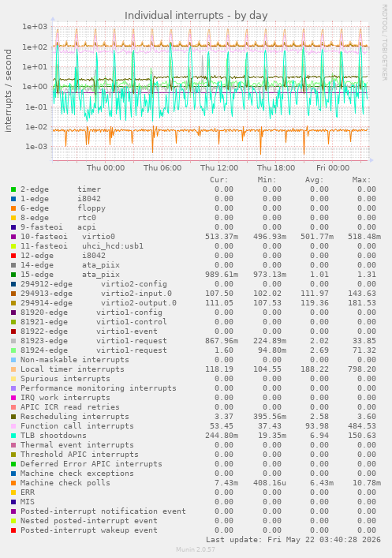The width and height of the screenshot is (392, 558).
Task: Click the 2-edge timer green swatch
Action: click(13, 189)
